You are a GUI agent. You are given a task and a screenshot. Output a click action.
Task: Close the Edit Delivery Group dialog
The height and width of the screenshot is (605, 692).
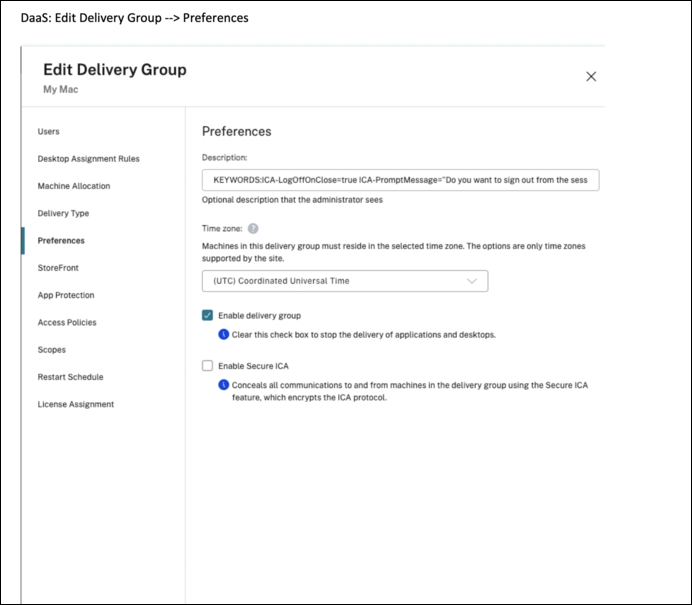pyautogui.click(x=591, y=76)
